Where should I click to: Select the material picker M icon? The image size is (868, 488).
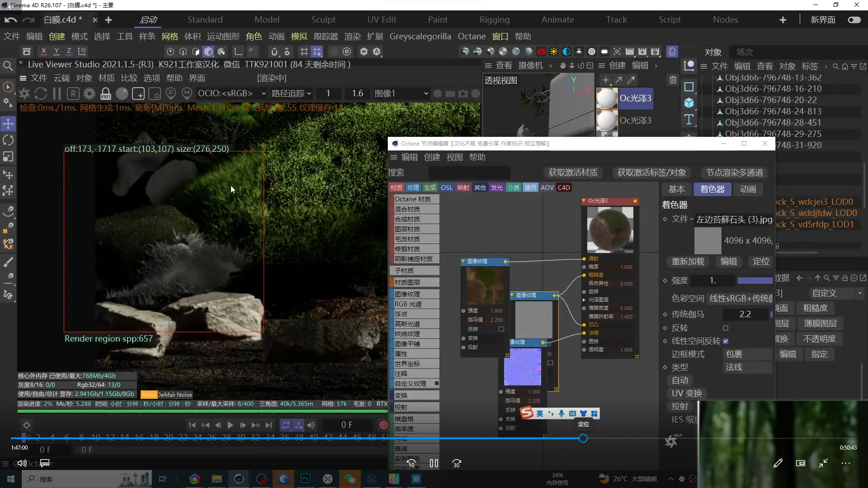pos(187,94)
